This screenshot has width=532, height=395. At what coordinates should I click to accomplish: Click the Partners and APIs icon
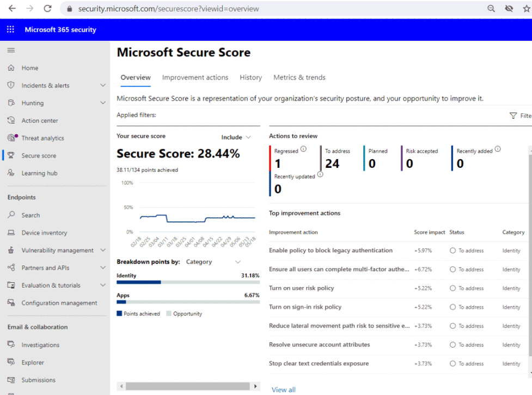pos(11,268)
